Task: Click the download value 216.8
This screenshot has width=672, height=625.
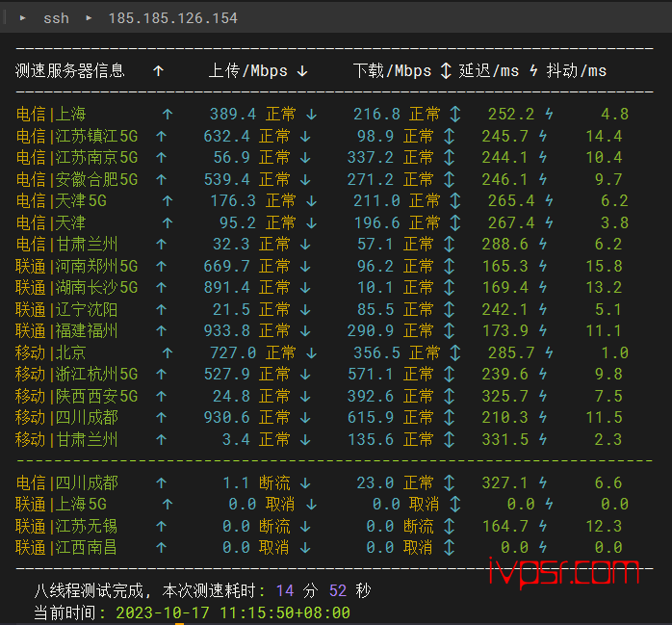Action: click(x=376, y=114)
